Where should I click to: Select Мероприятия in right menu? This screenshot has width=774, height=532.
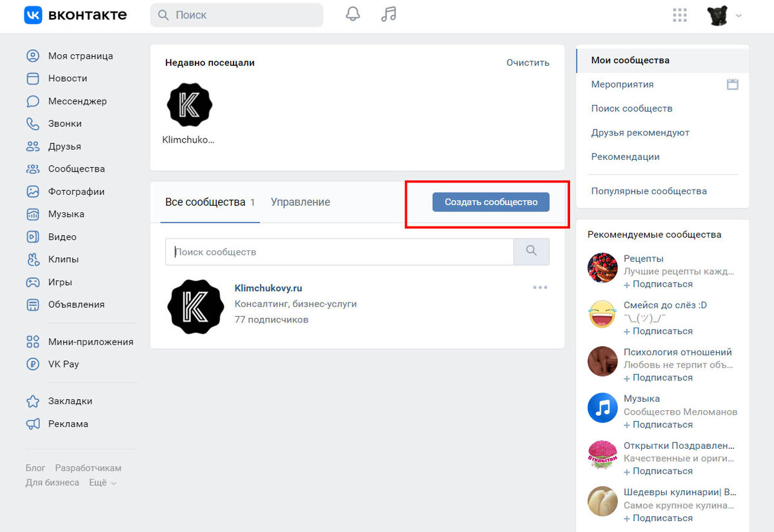click(622, 84)
